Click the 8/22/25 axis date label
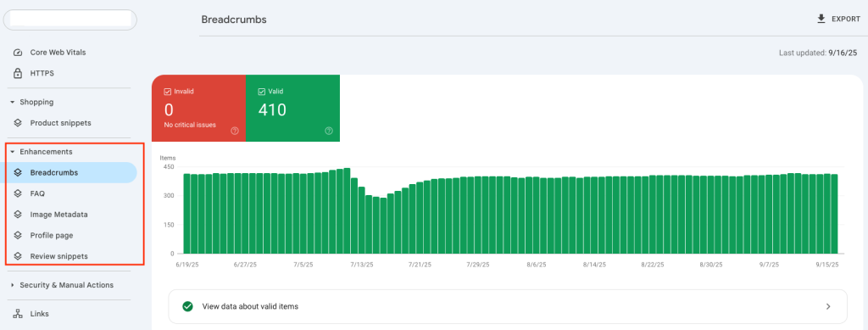This screenshot has height=330, width=868. point(653,265)
